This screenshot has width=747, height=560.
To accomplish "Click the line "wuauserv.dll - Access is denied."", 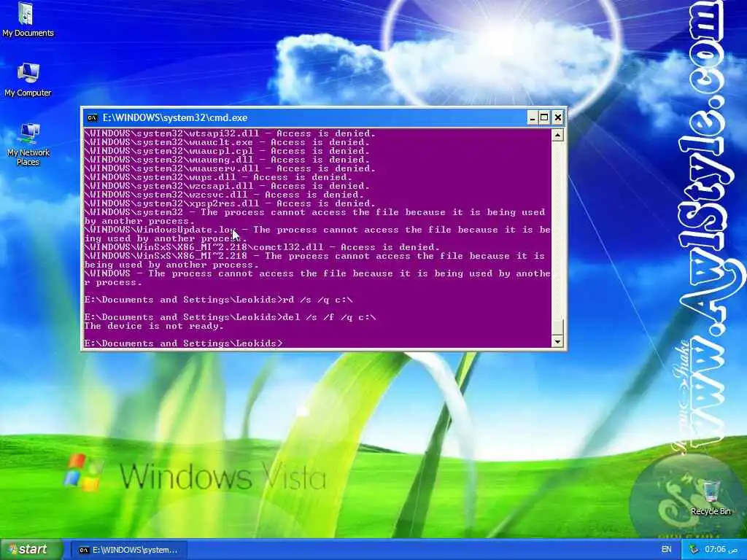I will pos(230,168).
